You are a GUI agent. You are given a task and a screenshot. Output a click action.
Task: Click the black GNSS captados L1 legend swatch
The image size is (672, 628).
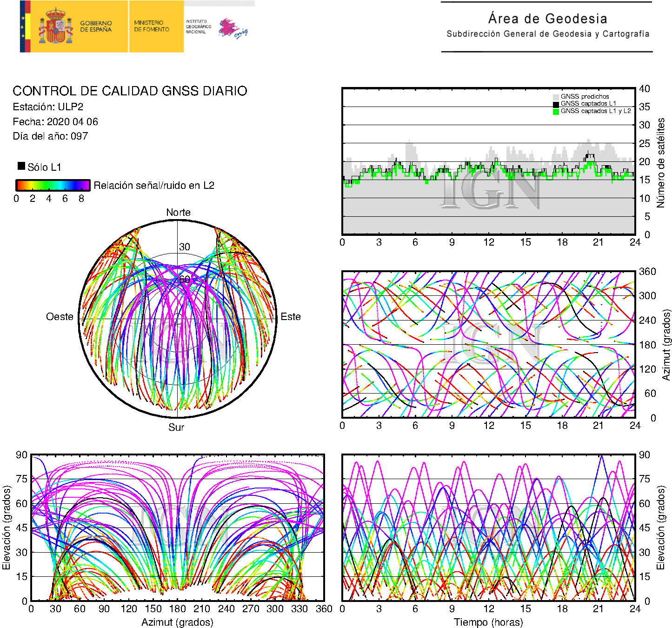(556, 104)
